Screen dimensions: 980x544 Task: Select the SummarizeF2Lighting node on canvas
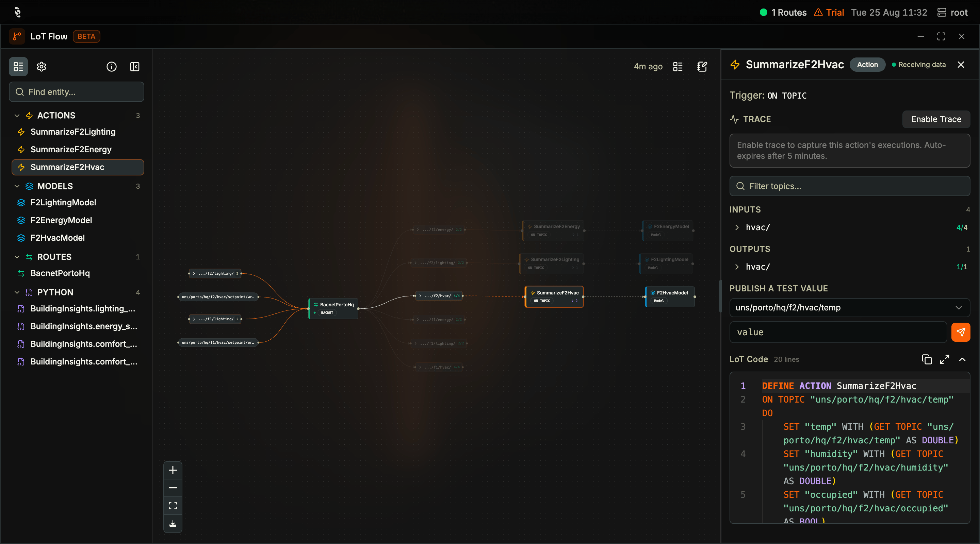point(551,263)
